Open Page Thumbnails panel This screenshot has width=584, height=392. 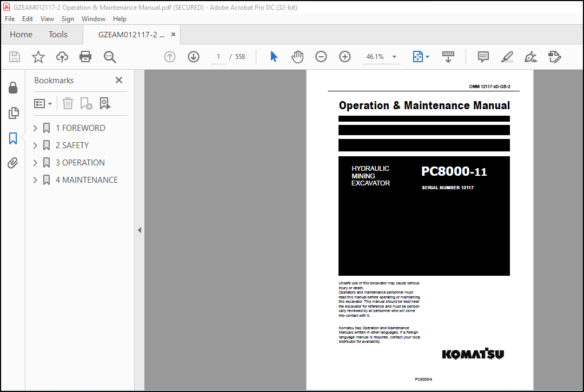click(14, 113)
